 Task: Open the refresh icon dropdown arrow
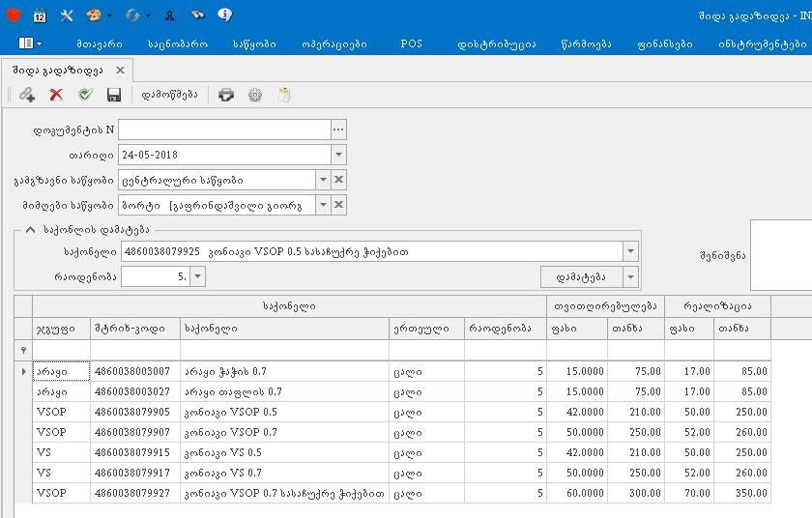tap(148, 16)
